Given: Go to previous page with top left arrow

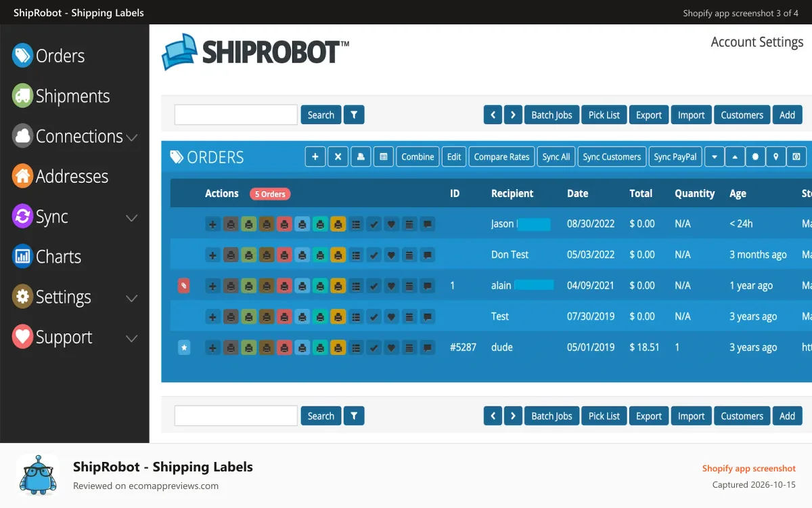Looking at the screenshot, I should pyautogui.click(x=493, y=114).
